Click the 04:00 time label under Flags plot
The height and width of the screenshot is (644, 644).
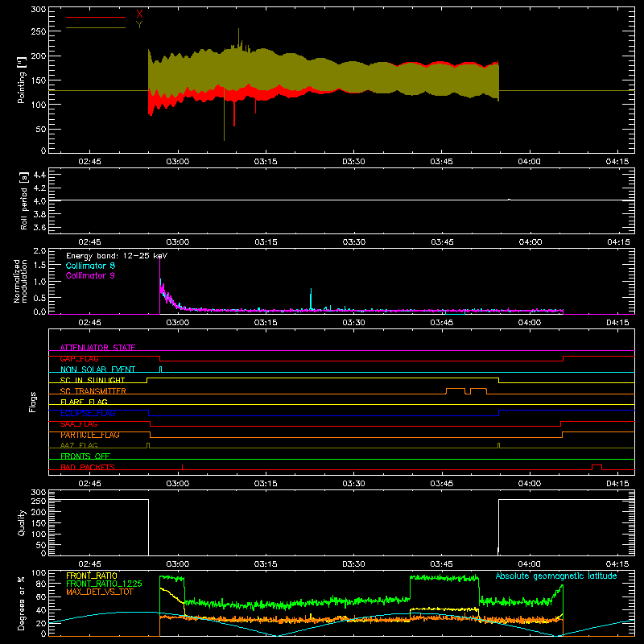point(530,484)
